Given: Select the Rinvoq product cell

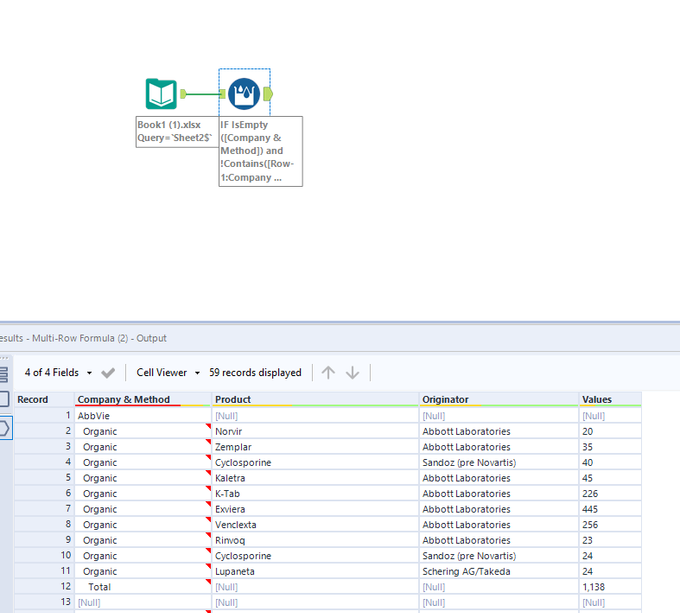Looking at the screenshot, I should click(x=315, y=540).
